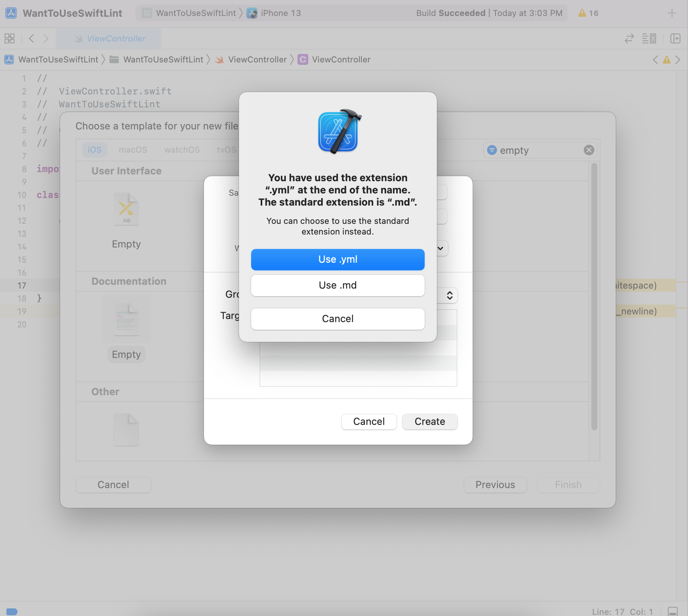Select the tvOS platform tab
The height and width of the screenshot is (616, 688).
[x=226, y=150]
